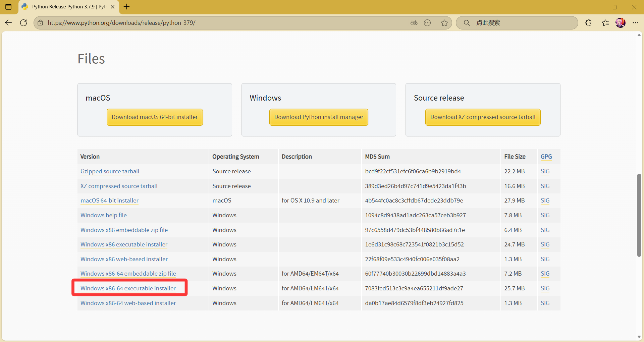Open SIG for XZ compressed source tarball

545,186
